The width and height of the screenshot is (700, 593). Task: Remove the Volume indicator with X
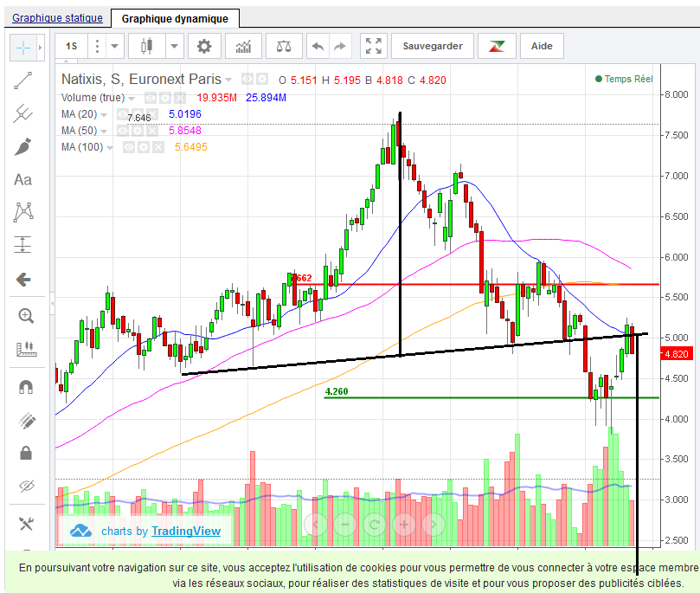coord(179,98)
